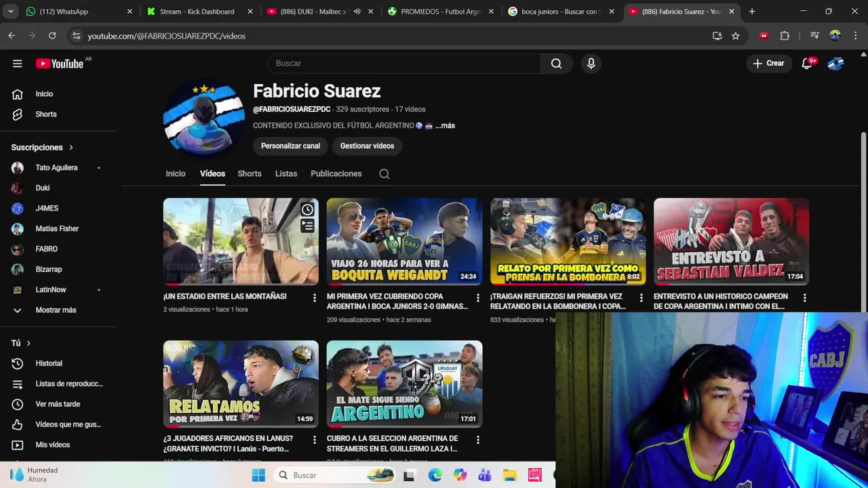Install app icon in the address bar

click(x=717, y=36)
